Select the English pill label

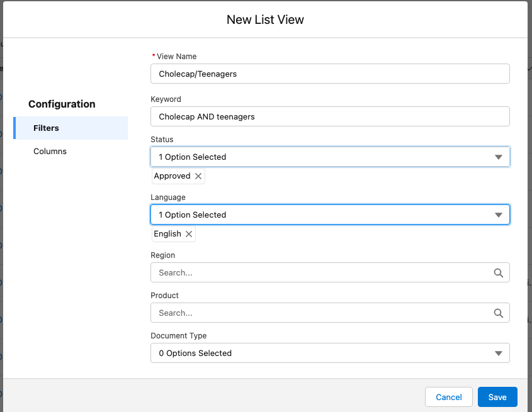167,234
